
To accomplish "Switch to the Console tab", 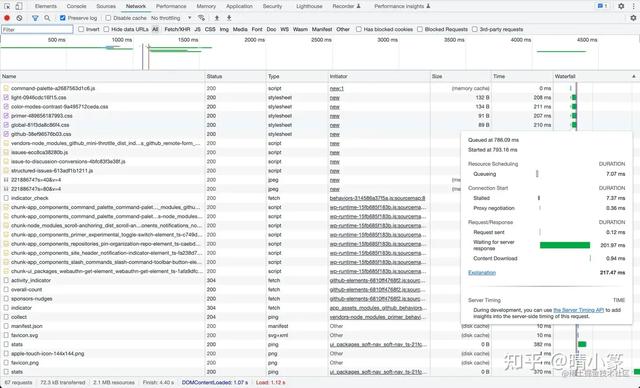I will 76,6.
